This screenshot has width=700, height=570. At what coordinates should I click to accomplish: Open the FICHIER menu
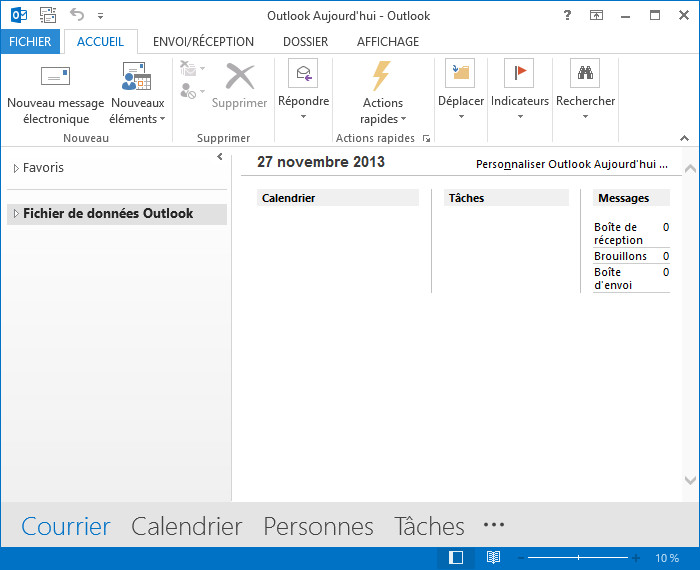pos(30,42)
